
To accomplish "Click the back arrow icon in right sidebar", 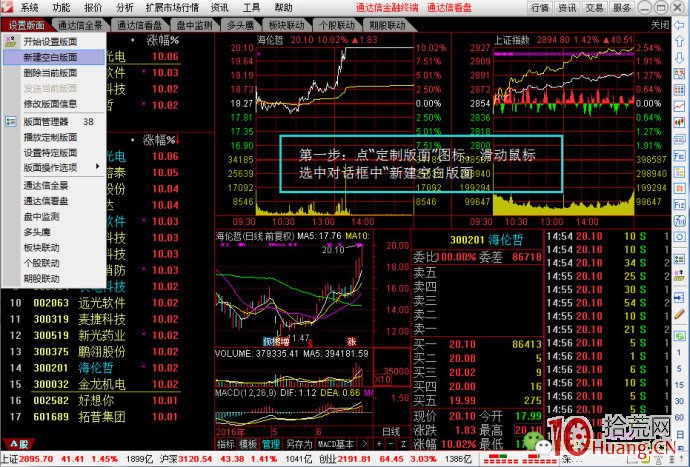I will (x=679, y=25).
